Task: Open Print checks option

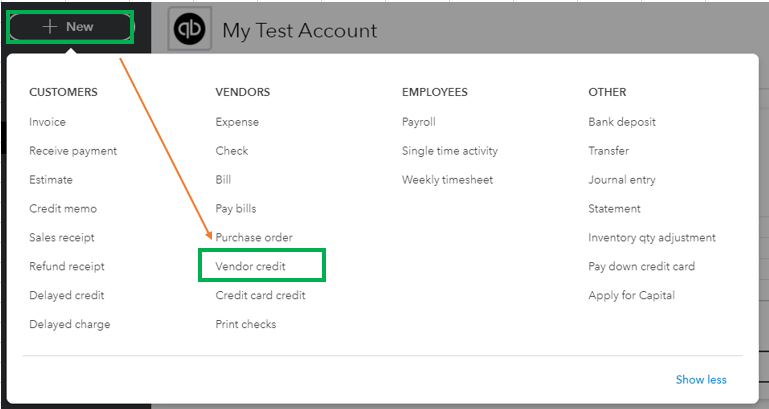Action: [x=246, y=324]
